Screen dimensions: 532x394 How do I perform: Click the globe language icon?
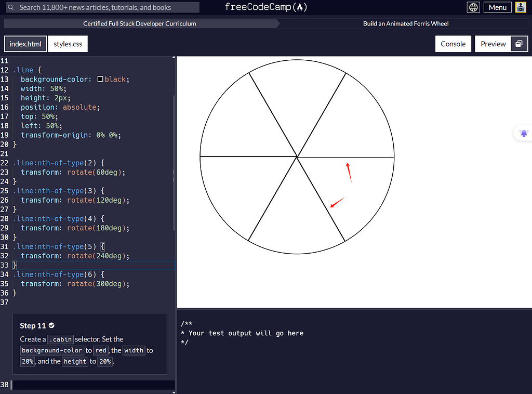473,7
